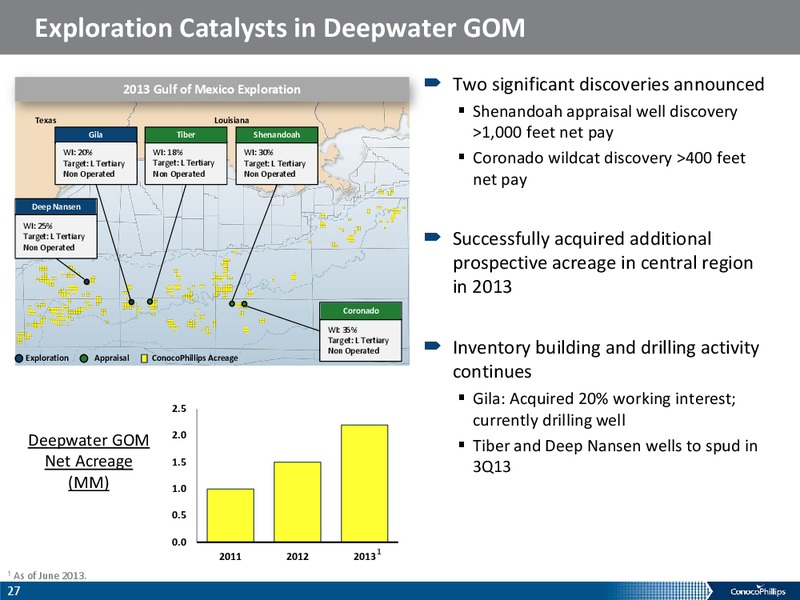This screenshot has width=800, height=600.
Task: Click the 'WI: 35%' text in Coronado box
Action: click(342, 330)
